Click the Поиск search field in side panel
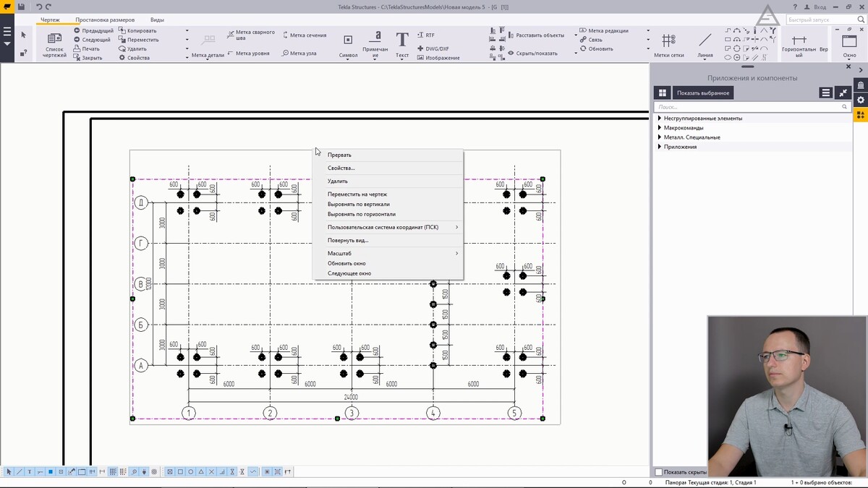Viewport: 868px width, 488px height. (x=749, y=106)
